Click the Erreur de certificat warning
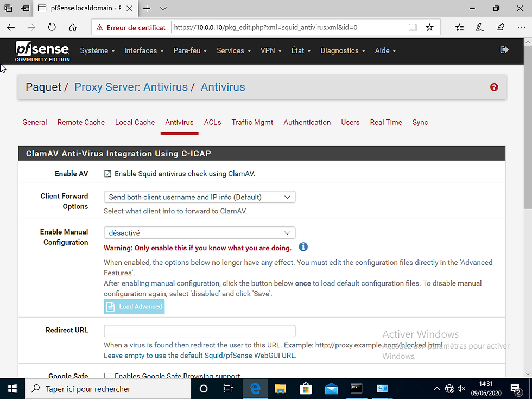532x399 pixels. [131, 28]
